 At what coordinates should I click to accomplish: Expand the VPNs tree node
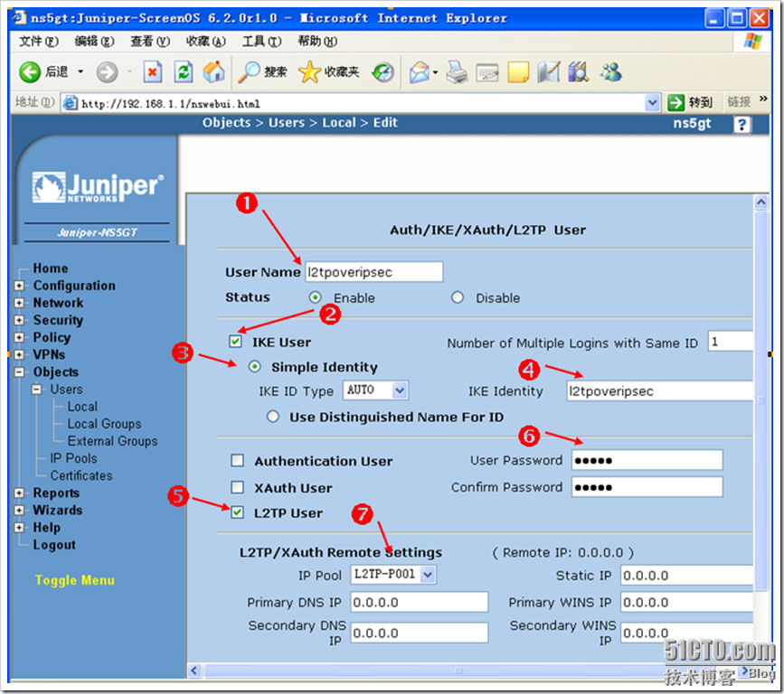pyautogui.click(x=19, y=355)
